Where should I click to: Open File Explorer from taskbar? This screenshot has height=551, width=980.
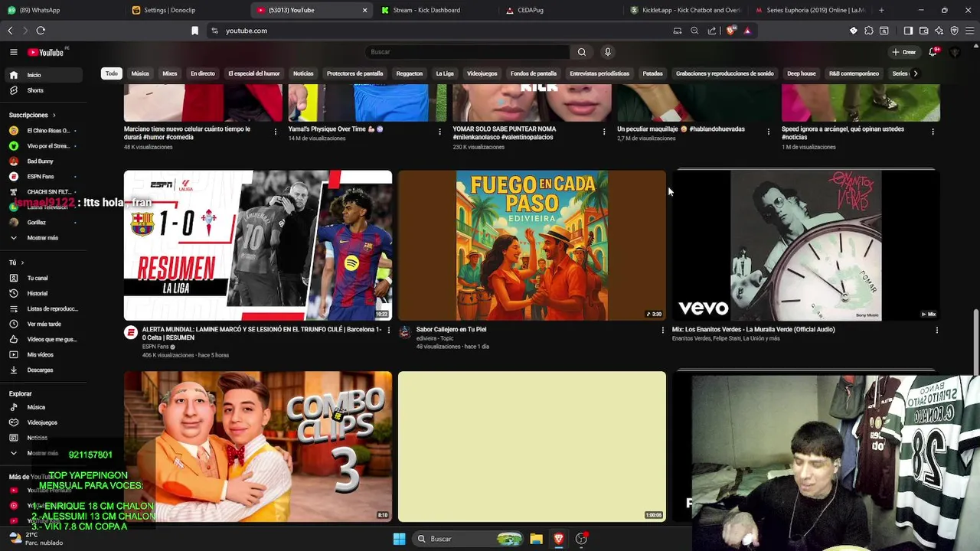click(x=537, y=539)
